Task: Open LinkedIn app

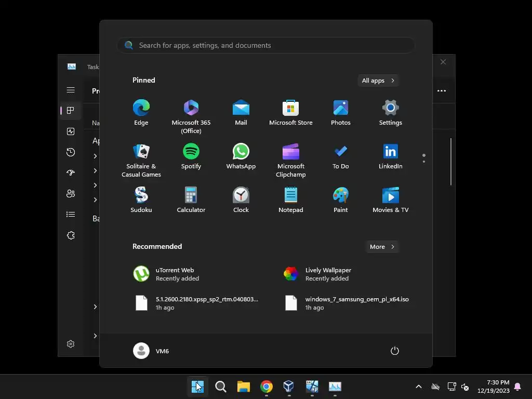Action: click(x=391, y=156)
